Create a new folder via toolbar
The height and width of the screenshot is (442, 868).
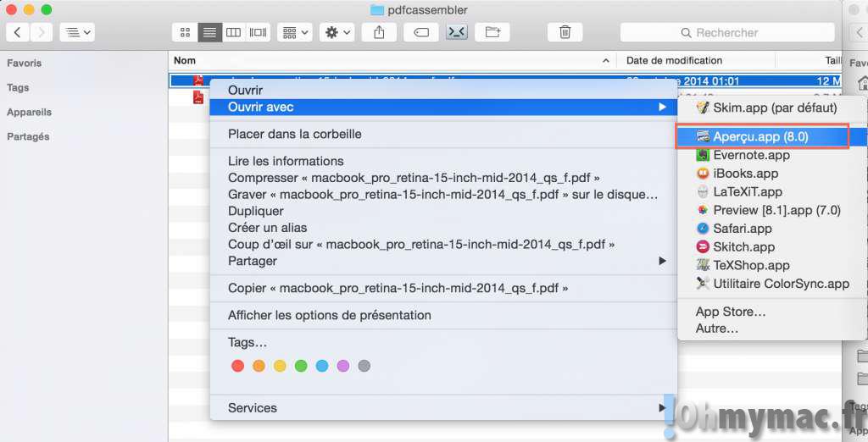(492, 33)
